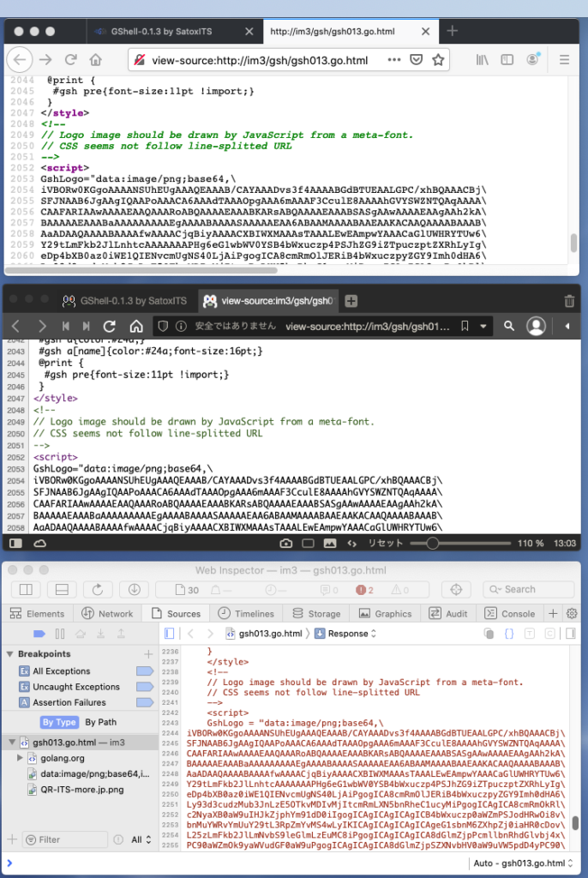Toggle the Vivaldi panel from the status bar
The image size is (588, 878).
pos(15,544)
